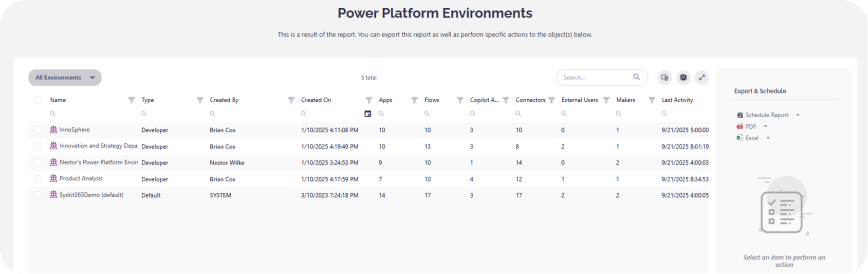Open the Product Analysis environment link
This screenshot has height=274, width=868.
pos(81,179)
